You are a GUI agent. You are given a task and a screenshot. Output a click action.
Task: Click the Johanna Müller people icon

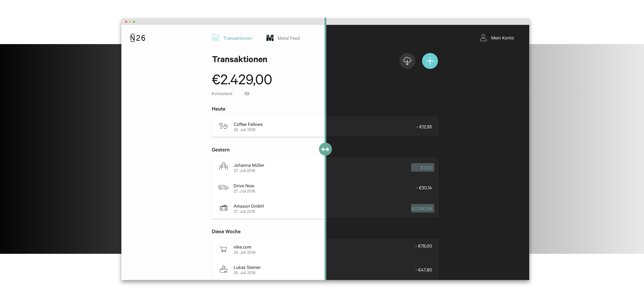pyautogui.click(x=223, y=167)
